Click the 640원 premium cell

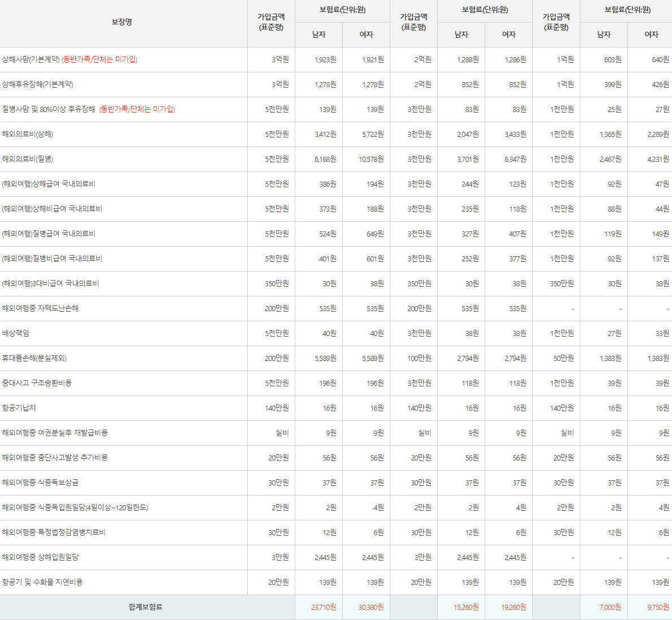tap(661, 59)
